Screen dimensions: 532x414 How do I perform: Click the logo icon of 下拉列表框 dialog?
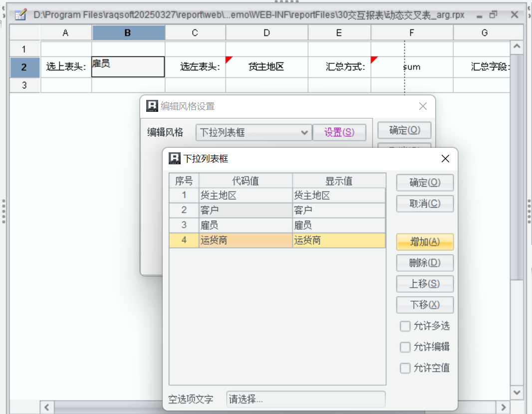coord(175,158)
